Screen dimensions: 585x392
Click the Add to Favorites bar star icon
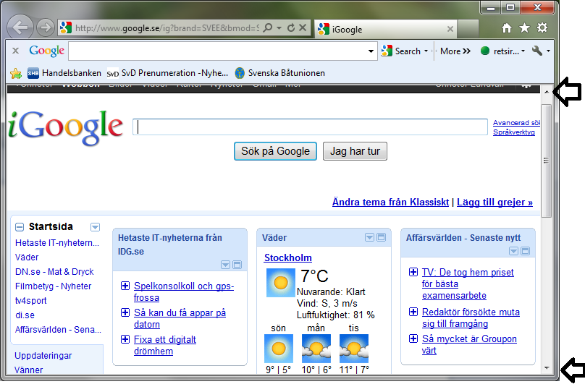click(16, 73)
